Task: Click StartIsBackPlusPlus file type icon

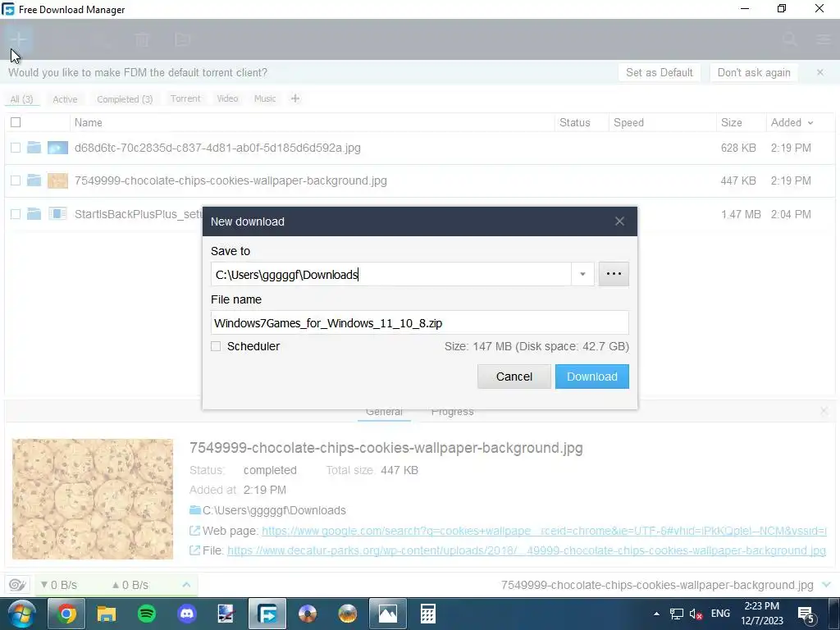Action: [x=58, y=214]
